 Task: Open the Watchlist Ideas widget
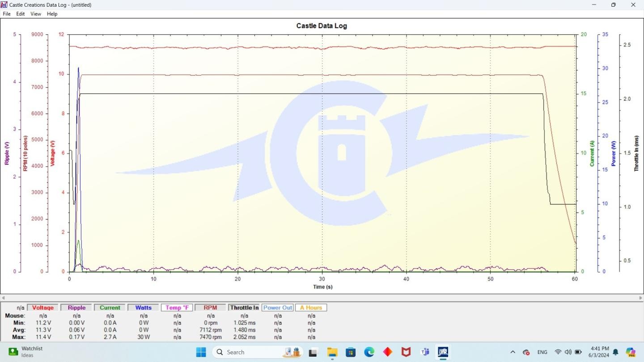tap(26, 352)
